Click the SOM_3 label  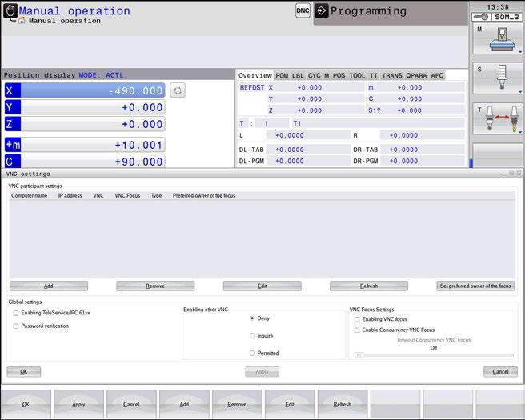click(x=507, y=17)
